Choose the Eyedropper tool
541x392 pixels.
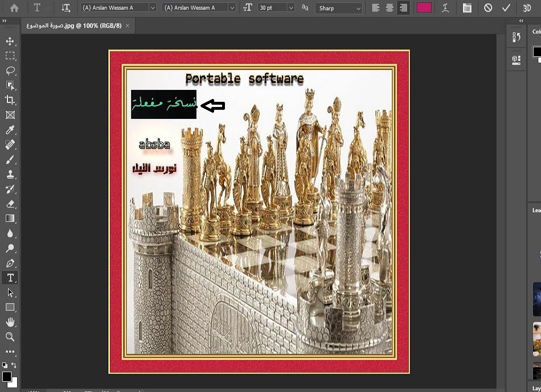coord(10,130)
